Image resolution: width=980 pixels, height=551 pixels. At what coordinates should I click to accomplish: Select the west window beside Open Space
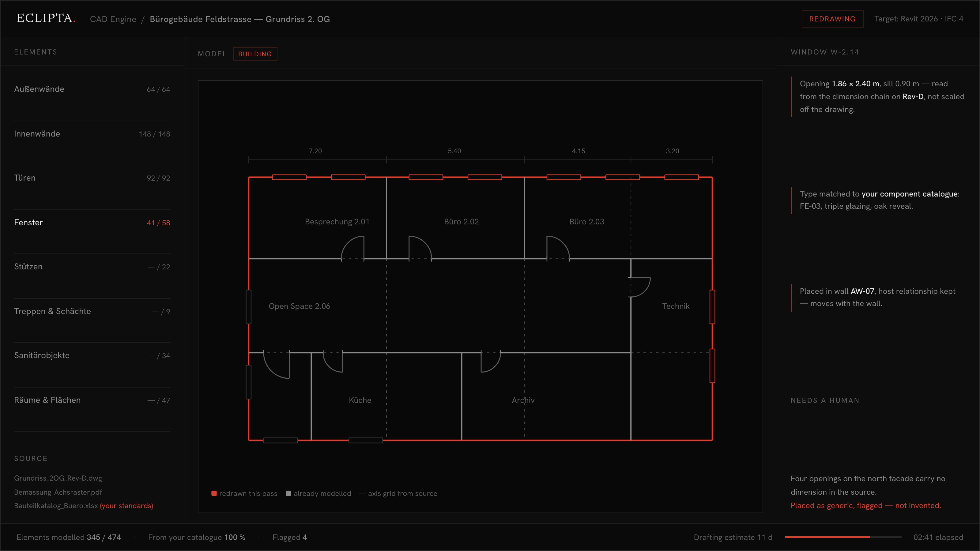[x=248, y=307]
